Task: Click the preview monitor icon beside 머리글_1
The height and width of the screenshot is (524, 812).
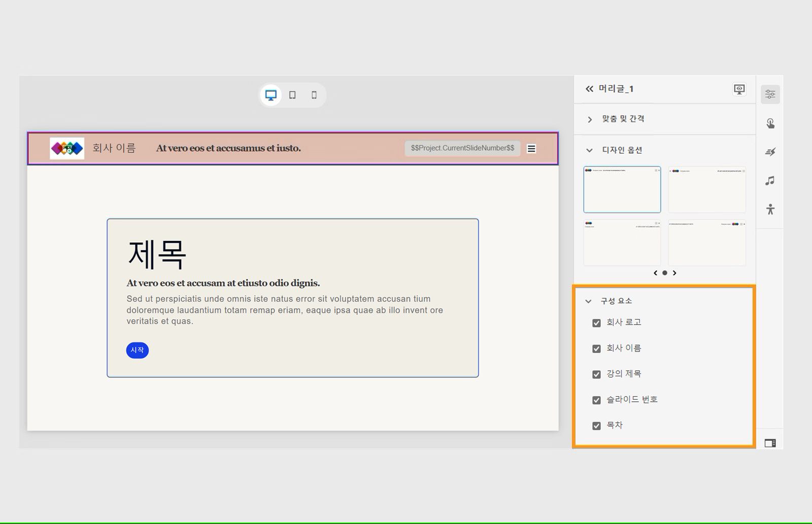Action: click(739, 88)
